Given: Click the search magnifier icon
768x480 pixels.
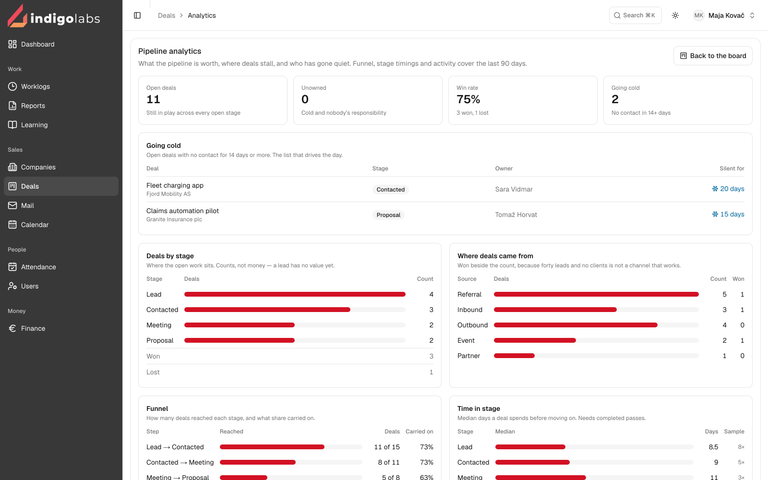Looking at the screenshot, I should pyautogui.click(x=617, y=15).
